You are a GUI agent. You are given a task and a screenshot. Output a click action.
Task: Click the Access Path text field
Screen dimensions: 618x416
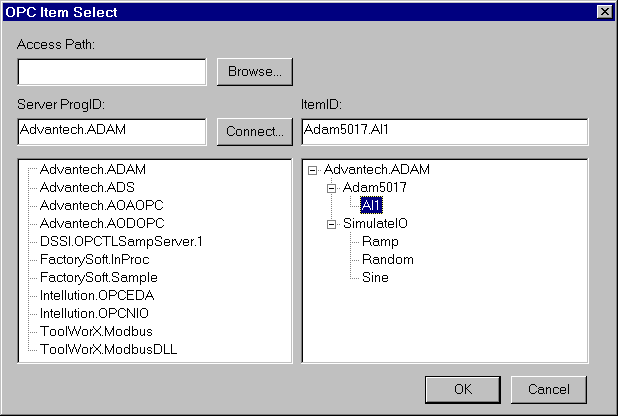(x=112, y=72)
